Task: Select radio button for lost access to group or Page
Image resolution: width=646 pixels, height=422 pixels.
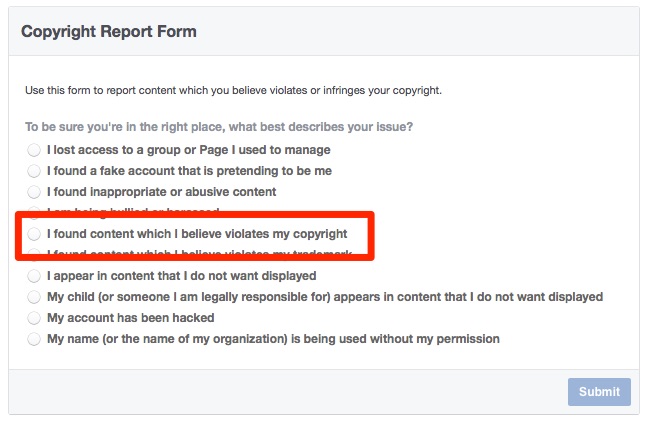Action: click(x=35, y=150)
